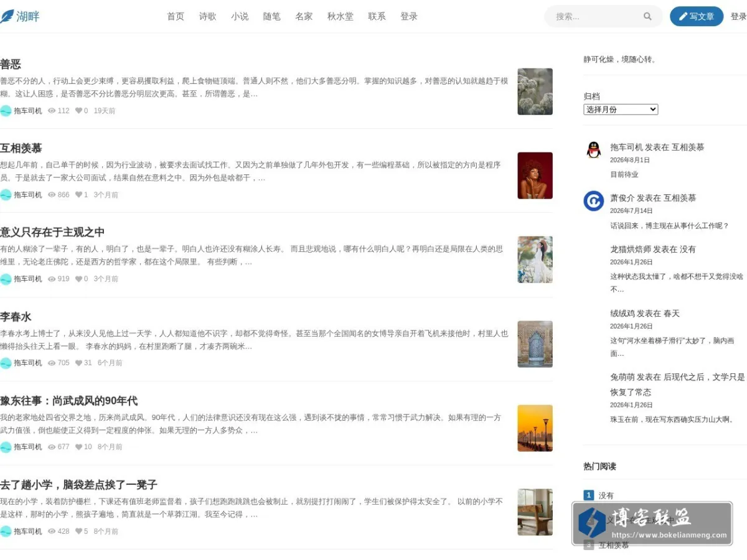
Task: Like the 善恶 post via heart icon
Action: (78, 111)
